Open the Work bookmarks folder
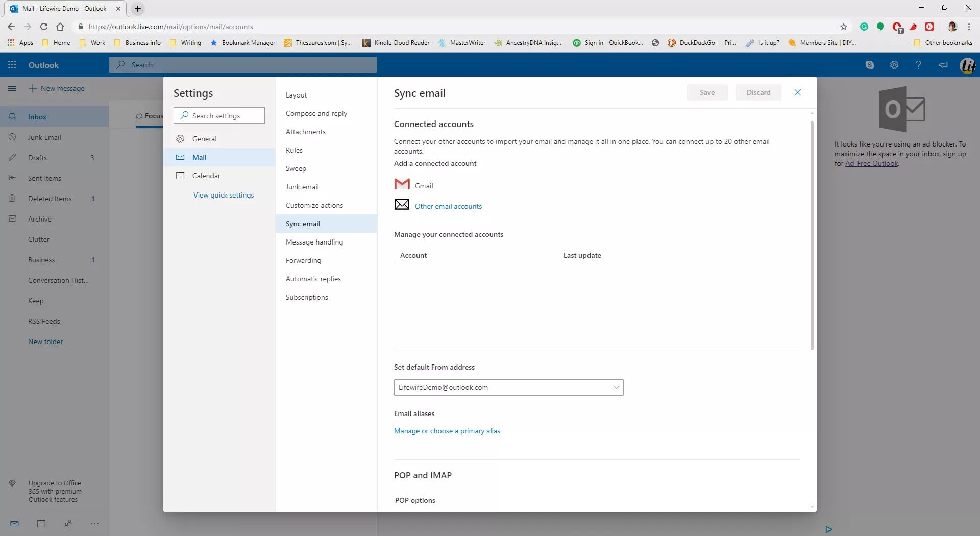This screenshot has height=536, width=980. 92,43
